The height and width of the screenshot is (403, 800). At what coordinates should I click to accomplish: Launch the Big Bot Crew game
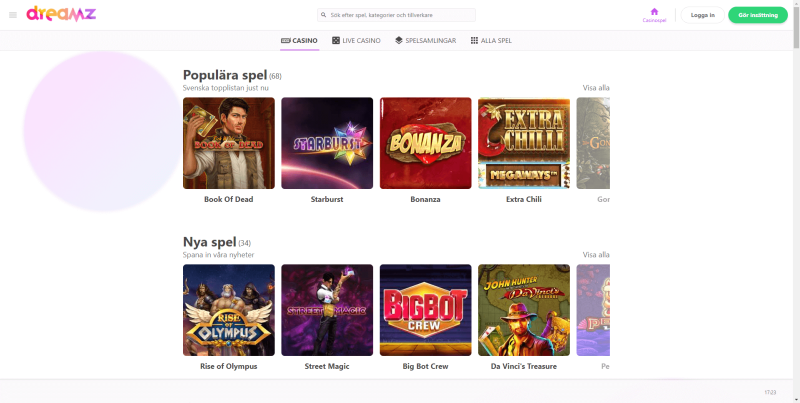tap(426, 310)
